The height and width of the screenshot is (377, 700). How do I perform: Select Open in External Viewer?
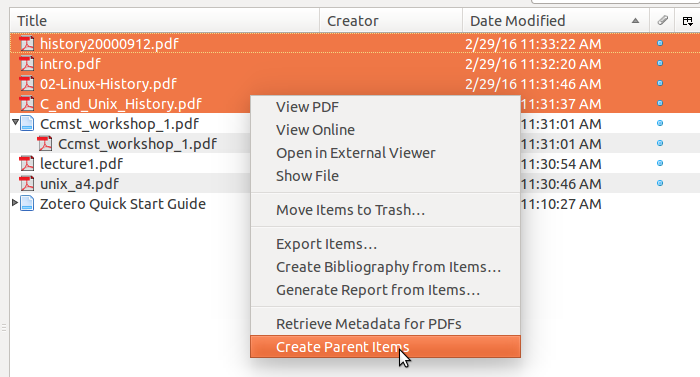click(x=355, y=153)
